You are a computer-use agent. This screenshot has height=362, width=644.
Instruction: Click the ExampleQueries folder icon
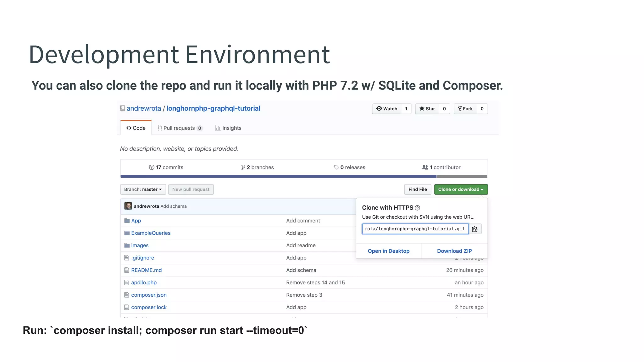127,233
